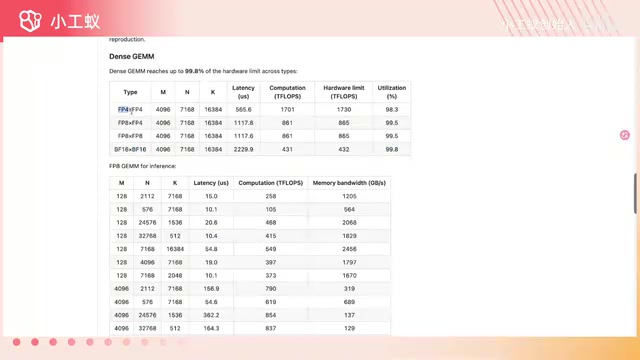Viewport: 640px width, 360px height.
Task: Click the 1797 memory bandwidth cell
Action: [x=349, y=262]
